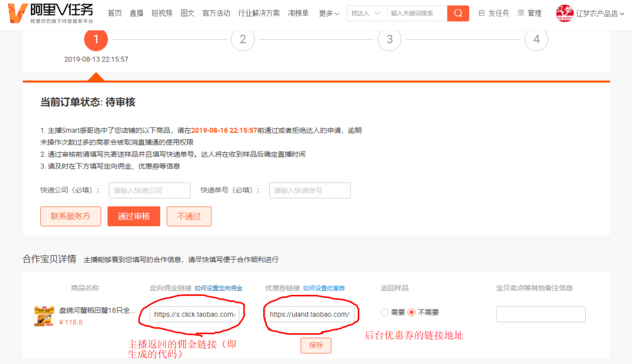This screenshot has height=364, width=632.
Task: Go to the 直播 menu item
Action: pyautogui.click(x=136, y=13)
